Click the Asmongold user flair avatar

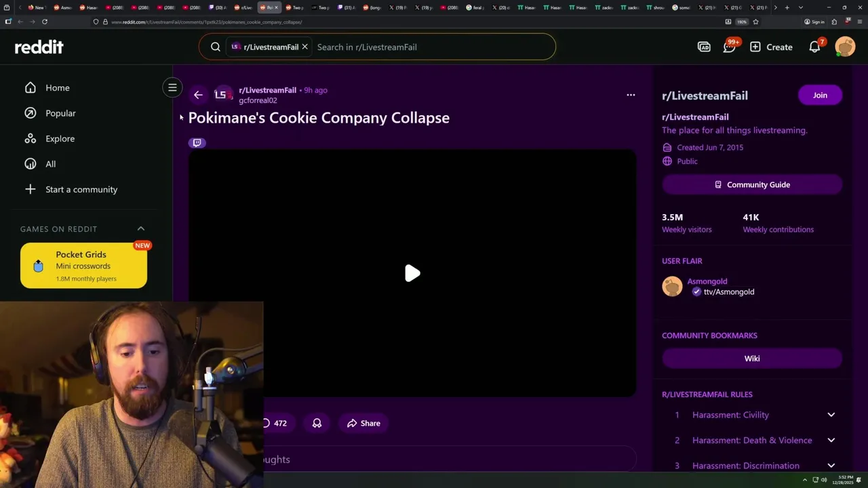672,286
